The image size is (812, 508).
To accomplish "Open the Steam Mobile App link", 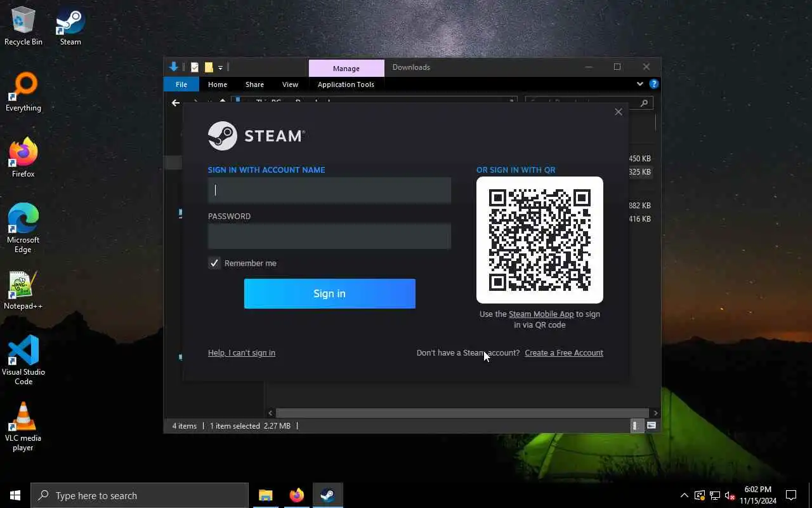I will coord(541,314).
